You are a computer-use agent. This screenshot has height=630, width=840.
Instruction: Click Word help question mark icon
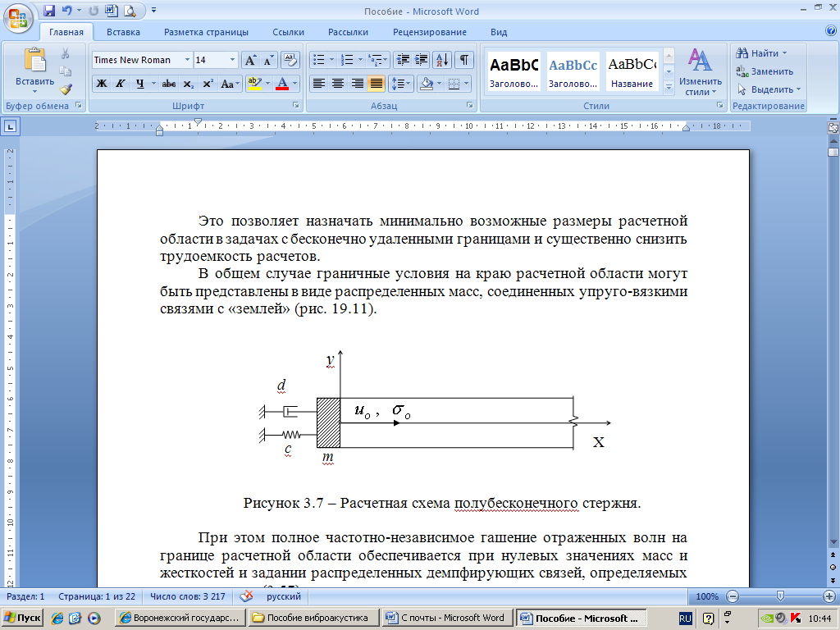pyautogui.click(x=831, y=30)
